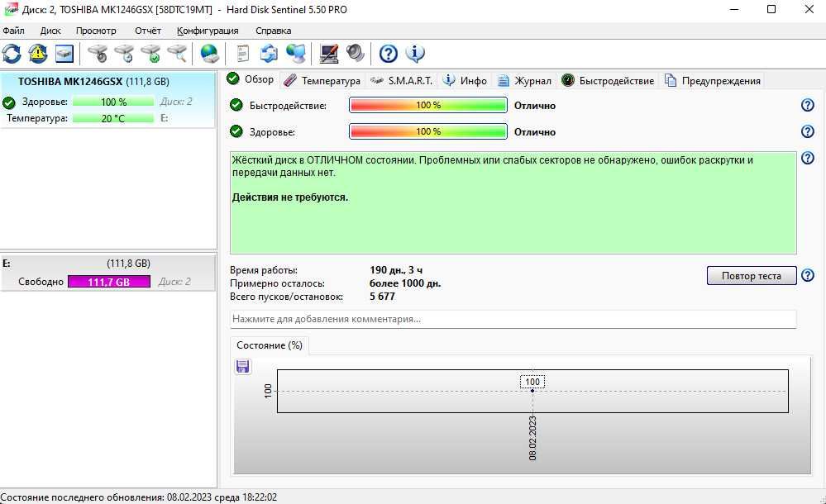Open the Конфигурация menu
826x504 pixels.
click(208, 31)
